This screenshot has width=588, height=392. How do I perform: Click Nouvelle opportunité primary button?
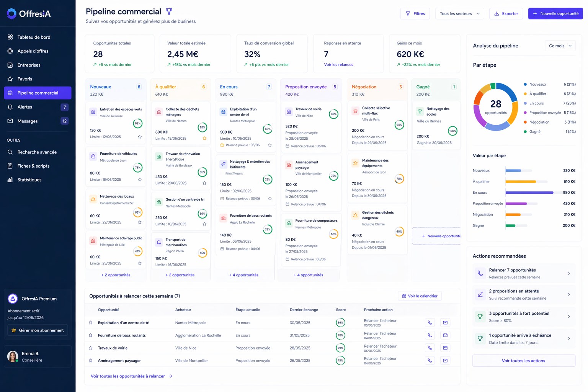pos(555,13)
